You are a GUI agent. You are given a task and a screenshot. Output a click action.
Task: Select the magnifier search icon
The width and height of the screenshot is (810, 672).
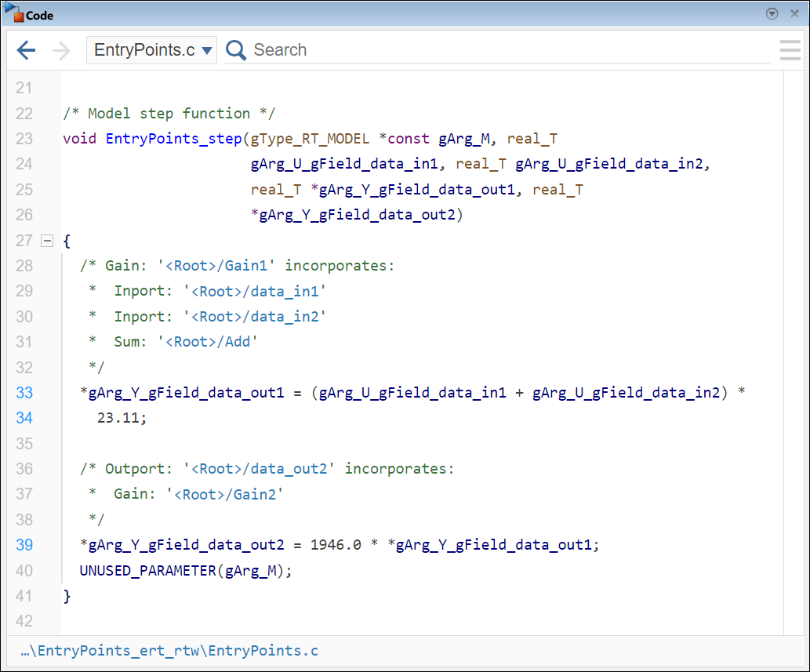[x=236, y=49]
